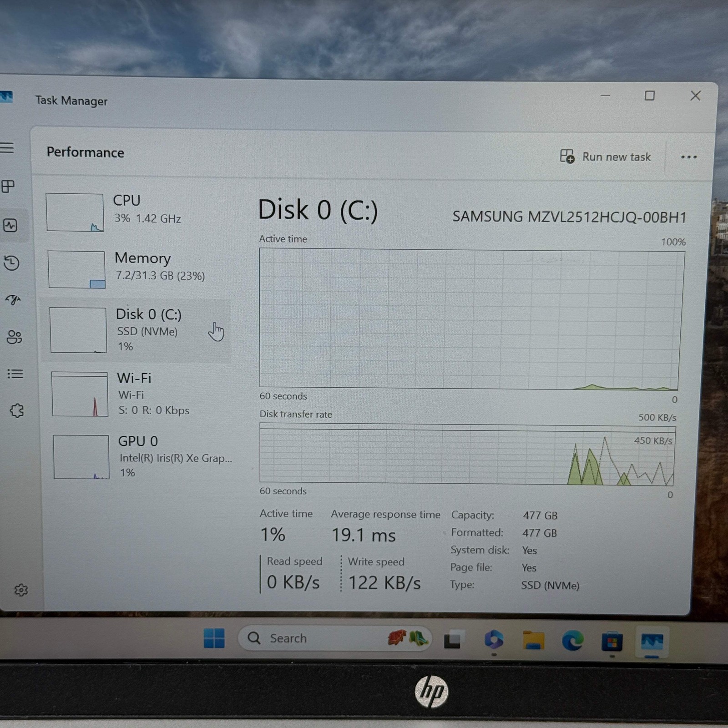Select Disk 0 (C:) performance item
This screenshot has height=728, width=728.
click(x=136, y=330)
